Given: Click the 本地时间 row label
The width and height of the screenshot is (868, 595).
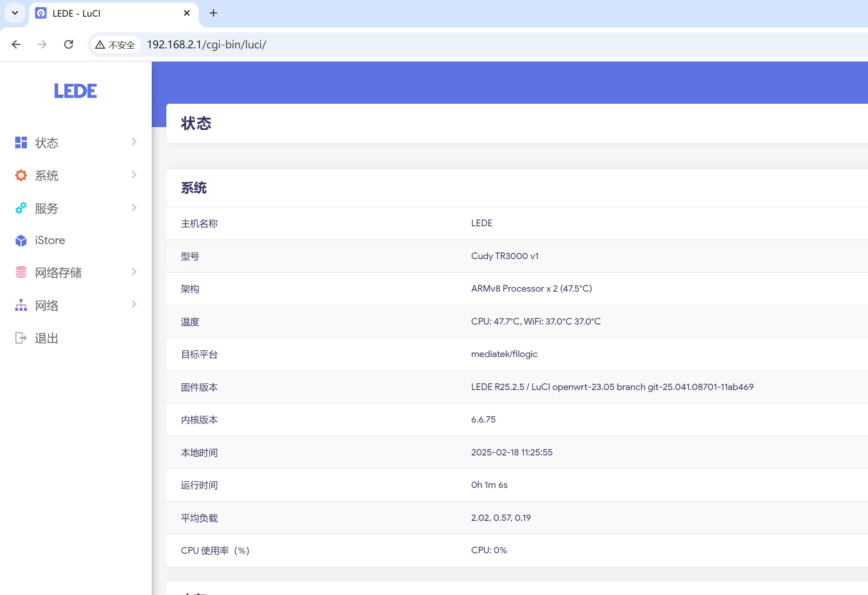Looking at the screenshot, I should click(x=199, y=452).
